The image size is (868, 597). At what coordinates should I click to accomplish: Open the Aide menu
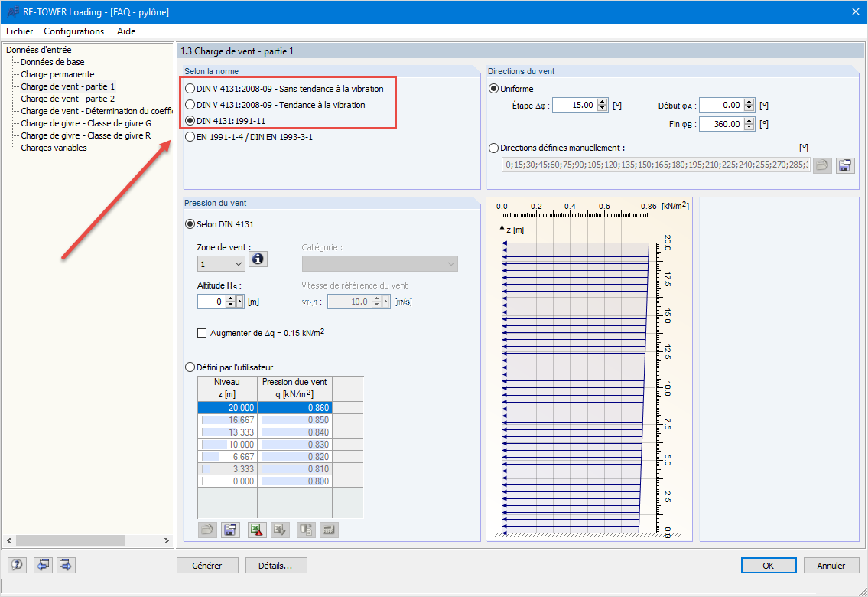[126, 31]
